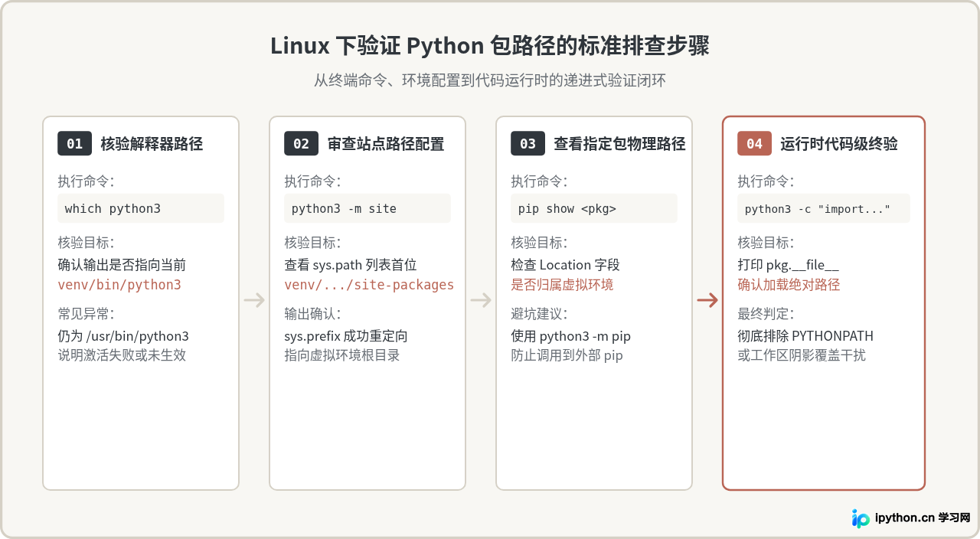
Task: Select the 'python3 -c "import..."' command box
Action: 824,208
